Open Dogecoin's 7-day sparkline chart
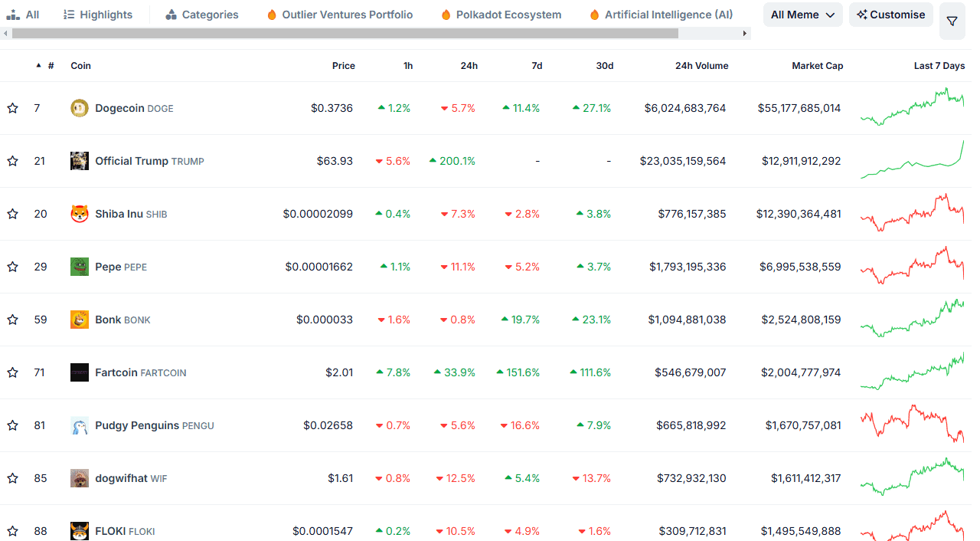The height and width of the screenshot is (541, 980). pos(913,107)
